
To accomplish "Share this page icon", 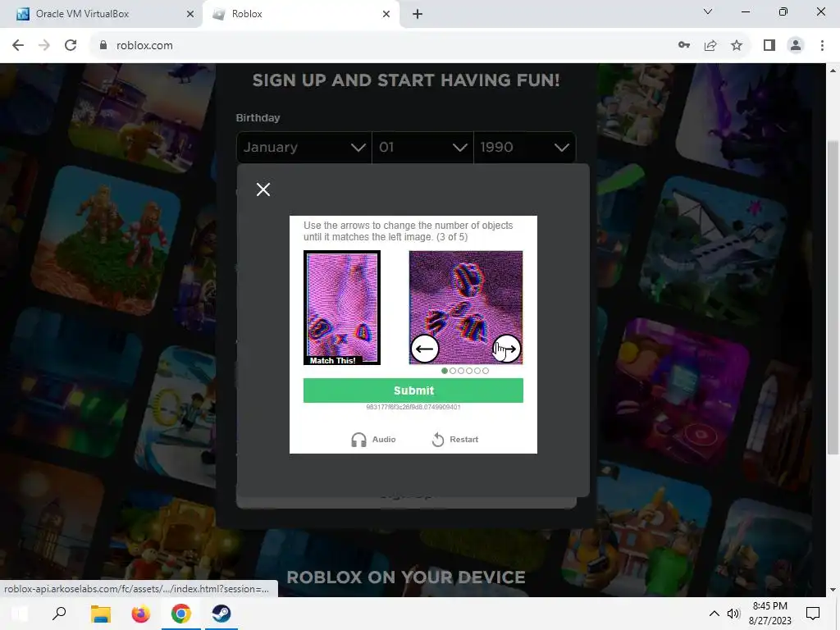I will tap(710, 45).
